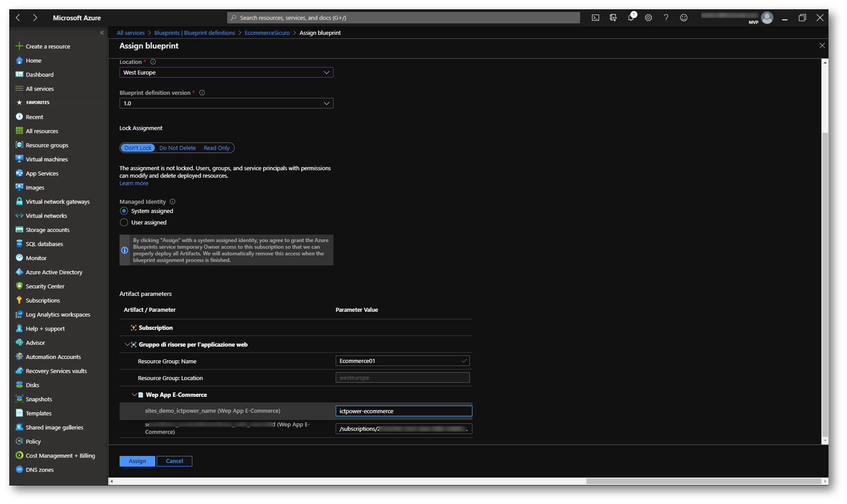The image size is (847, 504).
Task: Click the Azure Active Directory icon
Action: coord(19,272)
